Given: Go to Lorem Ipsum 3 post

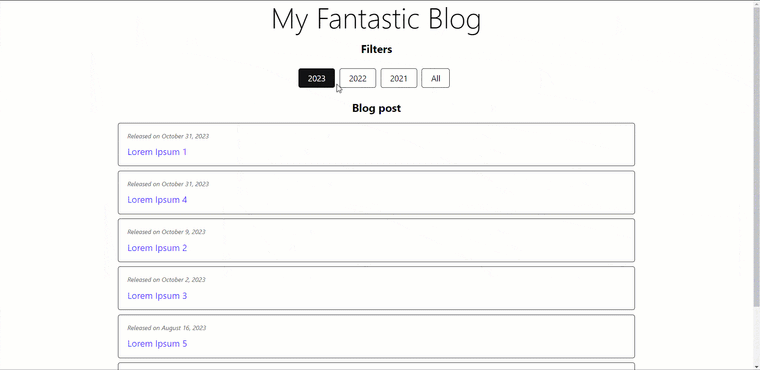Looking at the screenshot, I should coord(157,296).
